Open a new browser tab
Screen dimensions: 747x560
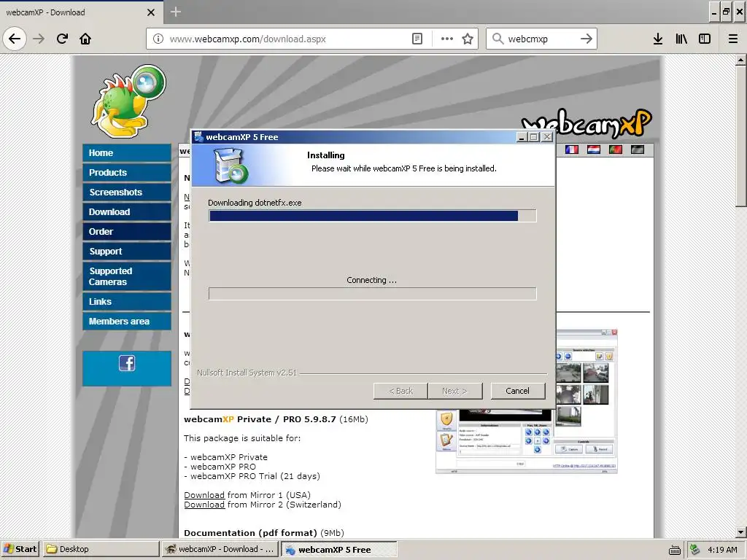pyautogui.click(x=175, y=12)
